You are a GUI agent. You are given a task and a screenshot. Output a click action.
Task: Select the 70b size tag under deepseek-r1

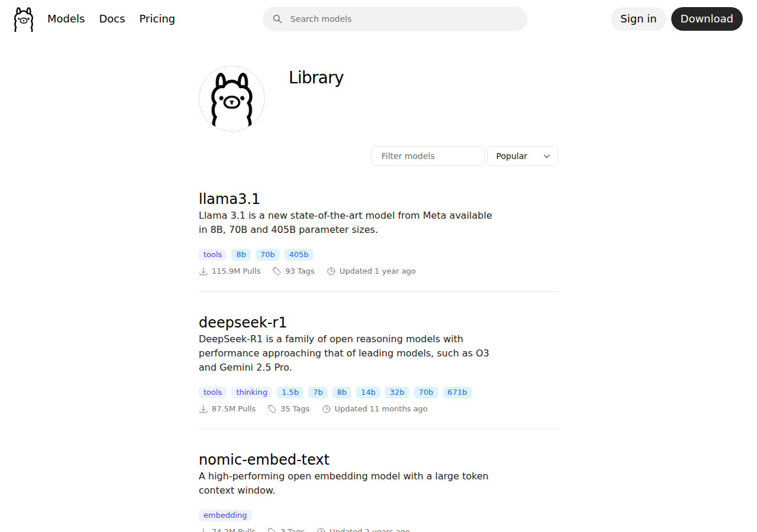[x=426, y=392]
